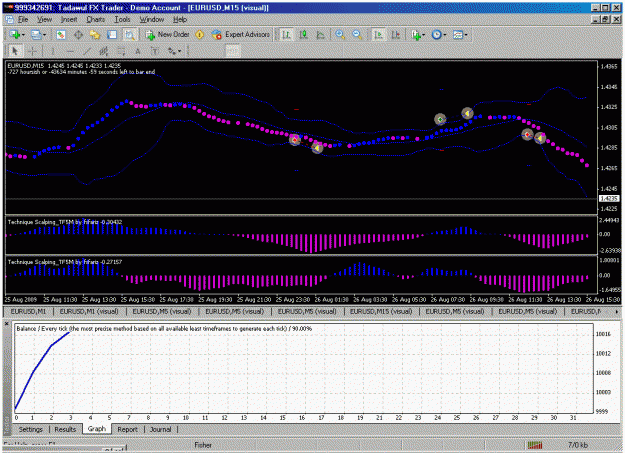Image resolution: width=625 pixels, height=453 pixels.
Task: Open the Periods clock icon
Action: pos(437,35)
